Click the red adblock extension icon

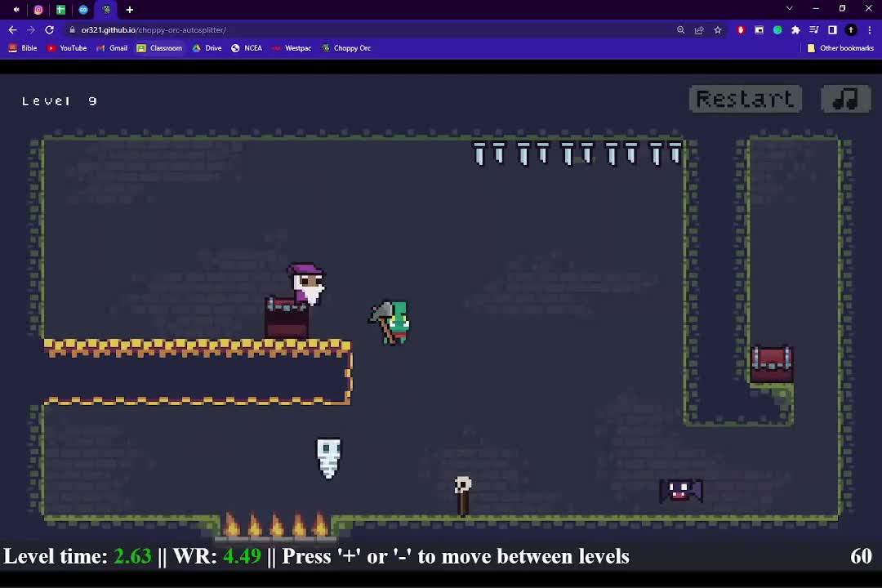[741, 30]
